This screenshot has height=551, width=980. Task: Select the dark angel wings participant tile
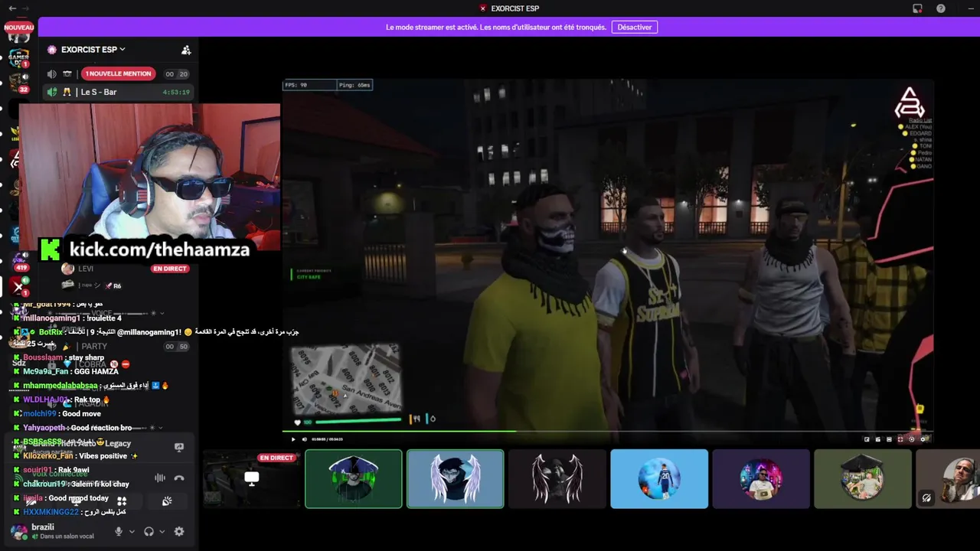[x=557, y=479]
